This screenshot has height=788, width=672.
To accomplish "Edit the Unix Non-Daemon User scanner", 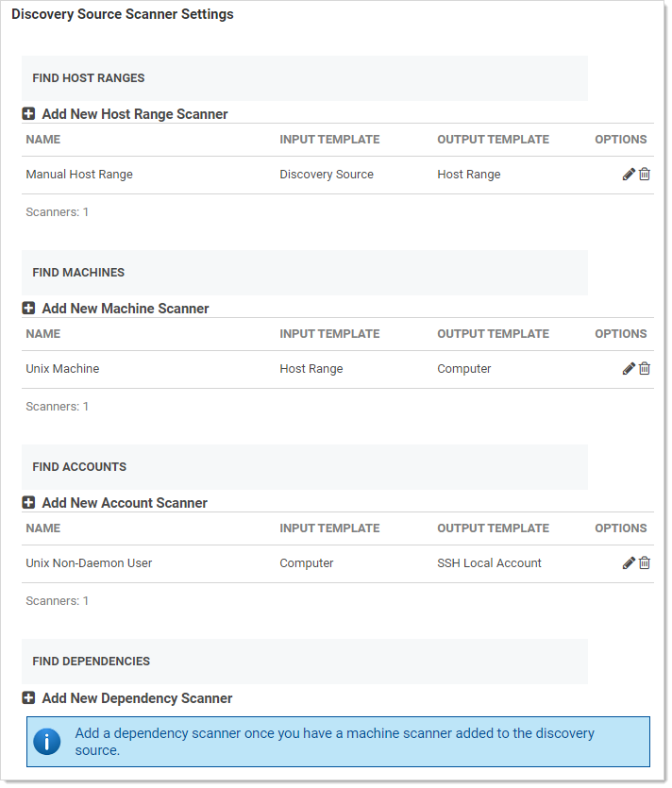I will click(x=629, y=563).
